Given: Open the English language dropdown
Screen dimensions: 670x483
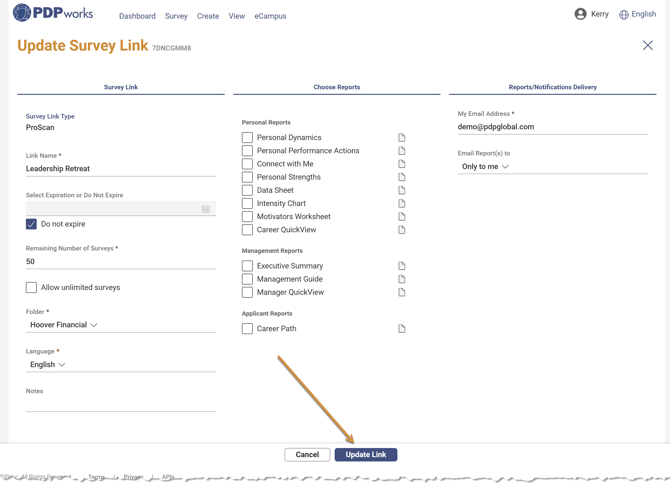Looking at the screenshot, I should (48, 365).
